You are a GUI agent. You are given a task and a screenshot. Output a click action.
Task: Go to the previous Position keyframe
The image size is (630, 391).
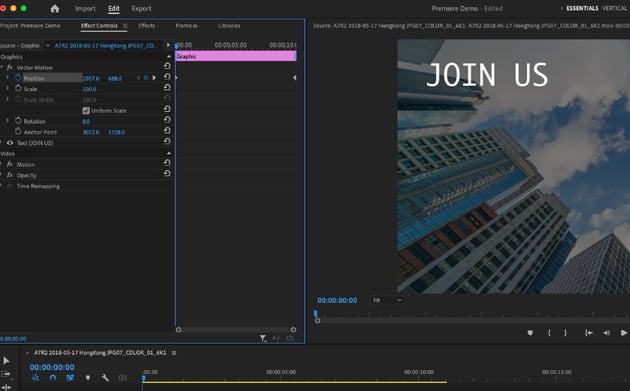click(138, 78)
